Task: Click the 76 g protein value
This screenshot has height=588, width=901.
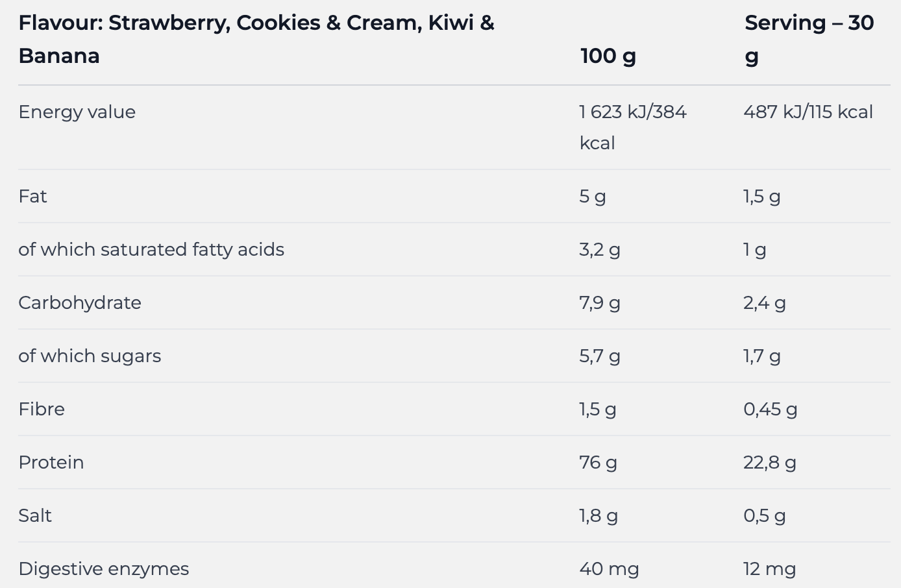Action: click(x=598, y=462)
